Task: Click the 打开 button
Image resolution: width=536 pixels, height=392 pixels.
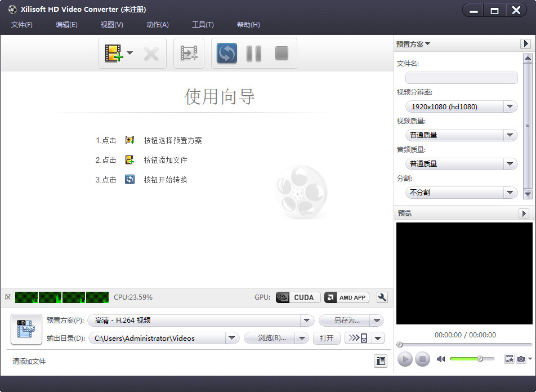Action: tap(327, 338)
